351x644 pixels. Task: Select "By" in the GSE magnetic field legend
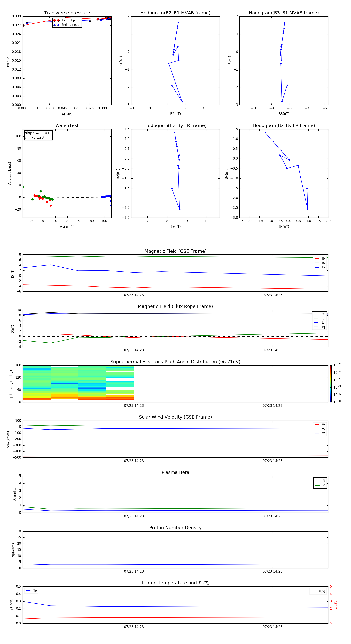(320, 263)
